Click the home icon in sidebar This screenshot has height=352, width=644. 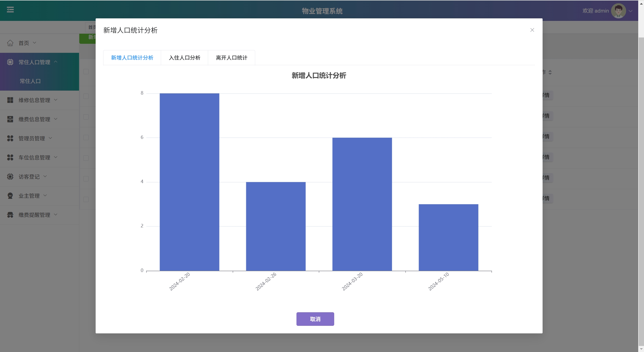10,43
